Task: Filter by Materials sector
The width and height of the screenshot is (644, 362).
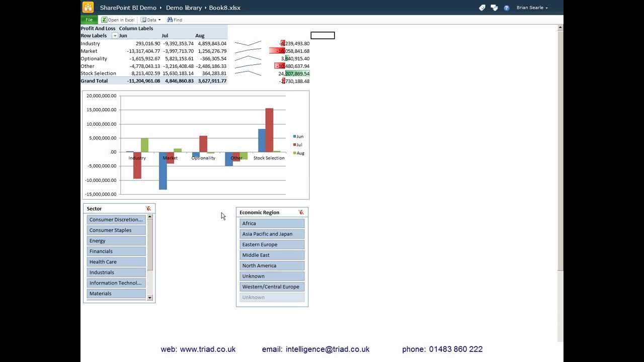Action: click(116, 294)
